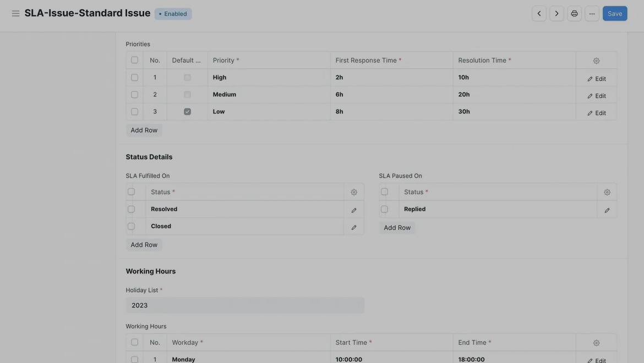
Task: Open SLA Paused On table settings gear
Action: (x=607, y=192)
